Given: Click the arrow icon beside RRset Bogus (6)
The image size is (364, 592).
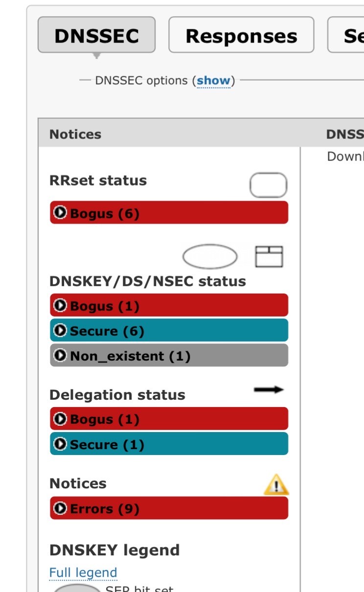Looking at the screenshot, I should coord(60,213).
